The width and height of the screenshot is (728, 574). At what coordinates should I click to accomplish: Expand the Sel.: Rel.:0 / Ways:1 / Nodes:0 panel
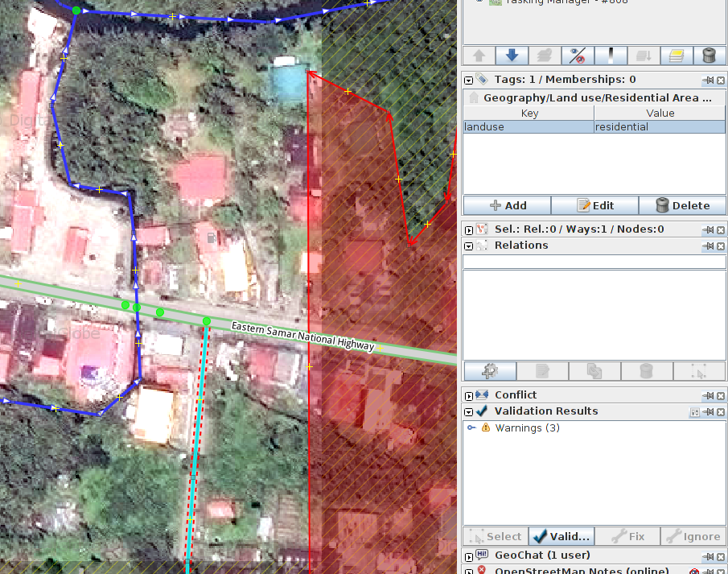pos(468,230)
